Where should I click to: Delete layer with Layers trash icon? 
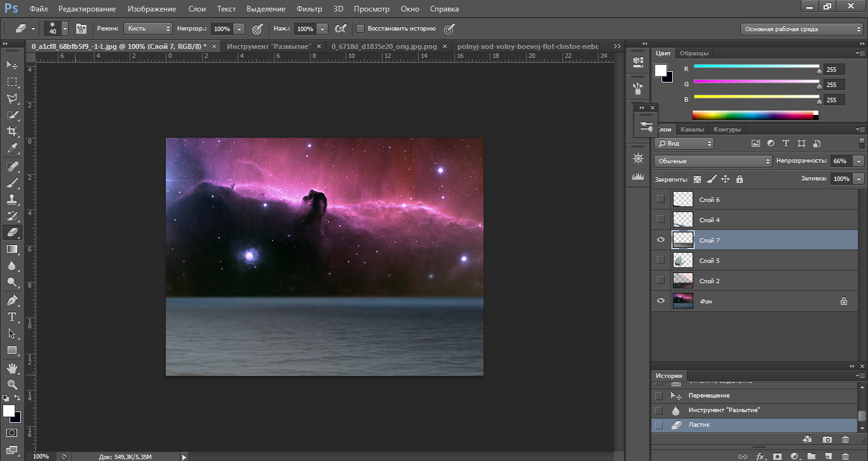point(846,456)
